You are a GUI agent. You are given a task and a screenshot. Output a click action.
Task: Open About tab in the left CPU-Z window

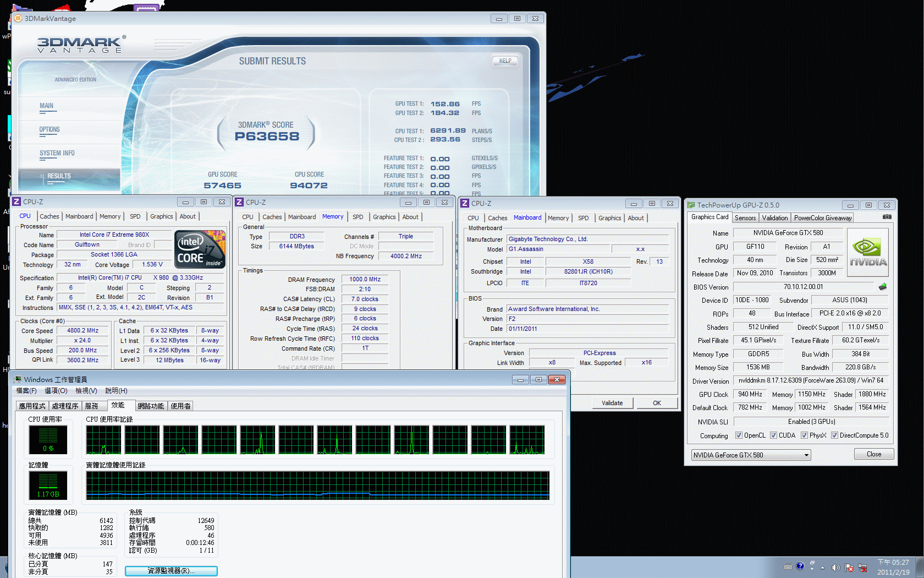pyautogui.click(x=188, y=216)
